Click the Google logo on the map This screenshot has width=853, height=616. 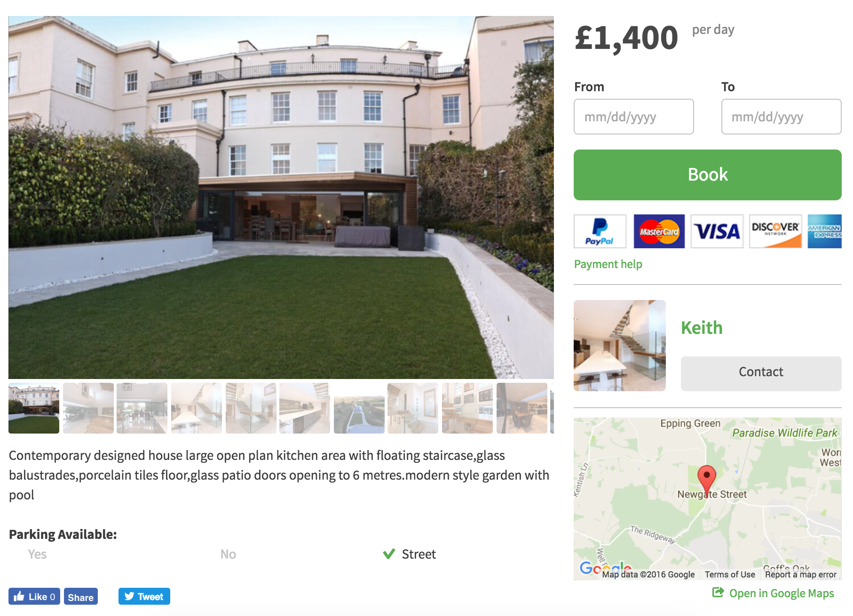(x=606, y=569)
